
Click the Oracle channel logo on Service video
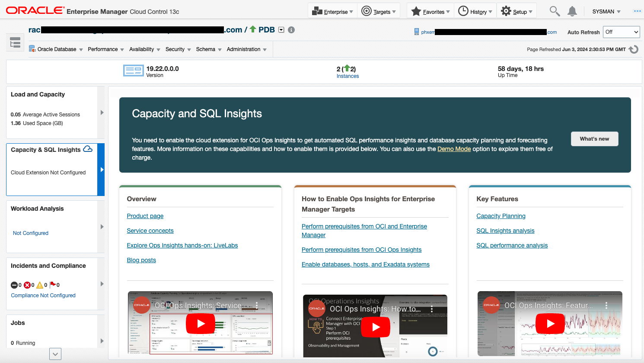pyautogui.click(x=142, y=305)
